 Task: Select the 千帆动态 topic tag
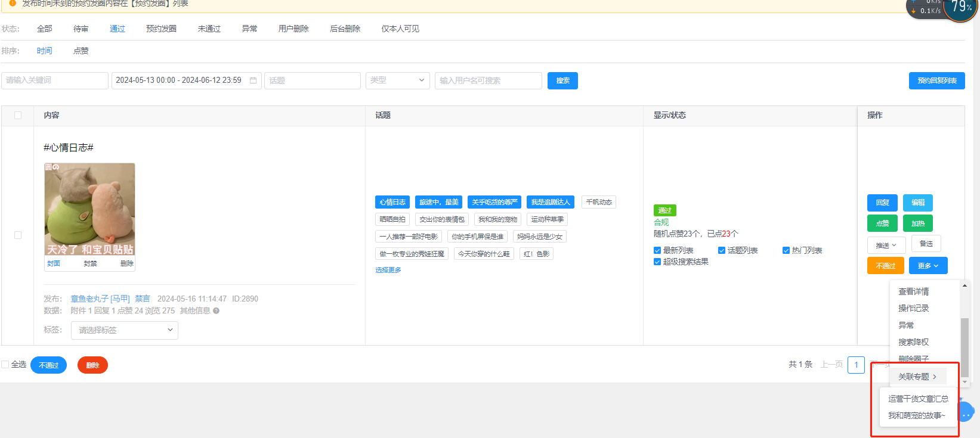coord(599,202)
